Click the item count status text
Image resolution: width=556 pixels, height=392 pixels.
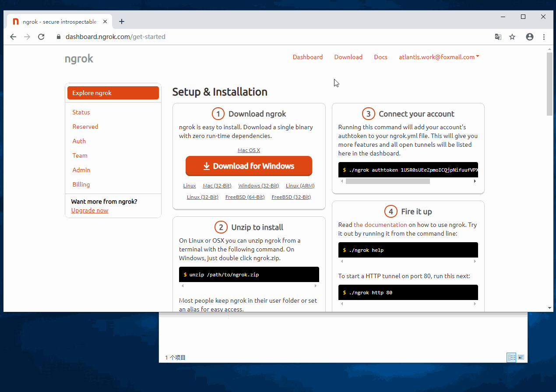pos(176,358)
